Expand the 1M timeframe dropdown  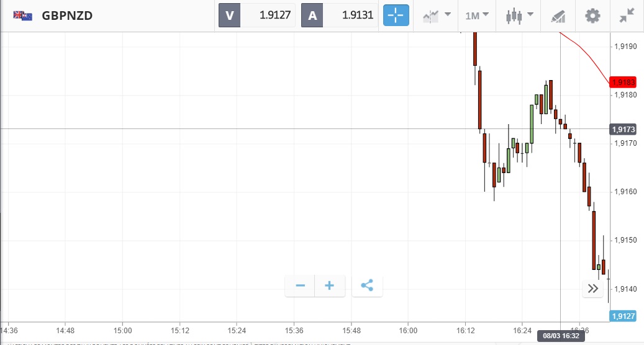[x=476, y=16]
